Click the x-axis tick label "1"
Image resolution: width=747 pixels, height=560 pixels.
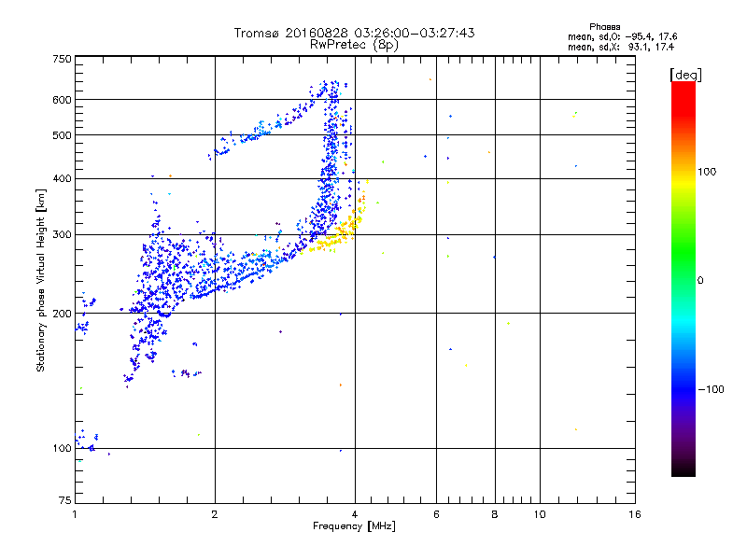tap(75, 514)
